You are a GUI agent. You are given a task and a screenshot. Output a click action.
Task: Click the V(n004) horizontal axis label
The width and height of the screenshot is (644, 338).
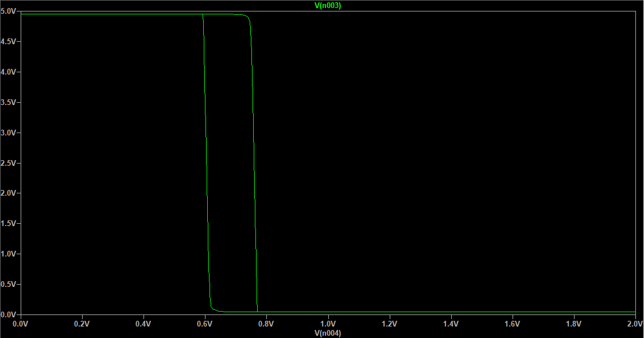pyautogui.click(x=328, y=333)
